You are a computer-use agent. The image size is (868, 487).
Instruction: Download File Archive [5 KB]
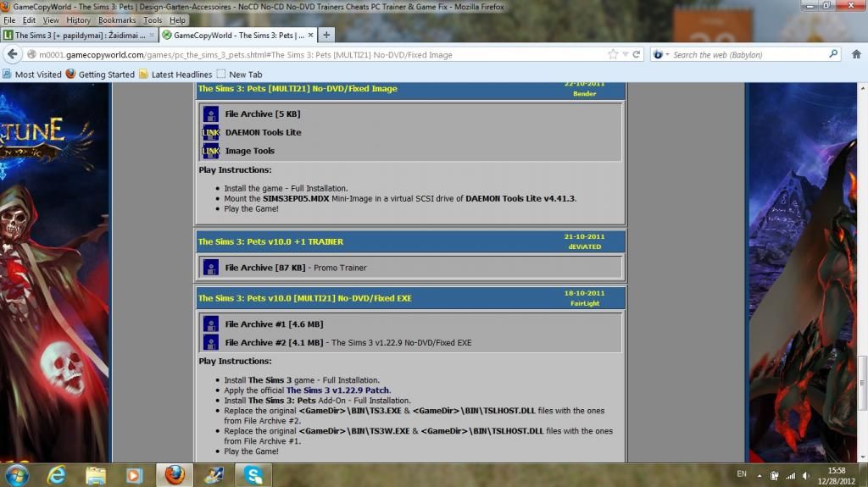[x=263, y=114]
